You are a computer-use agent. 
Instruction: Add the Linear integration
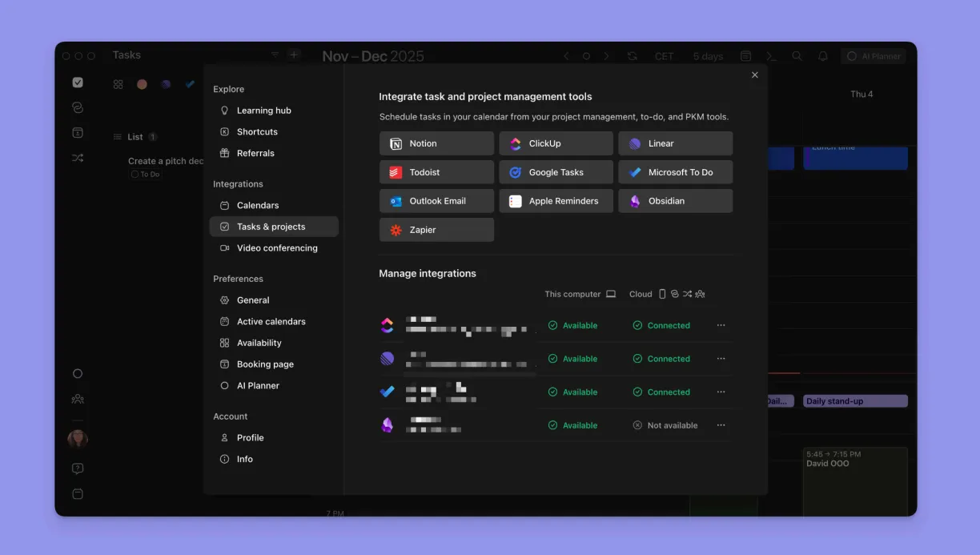click(675, 143)
